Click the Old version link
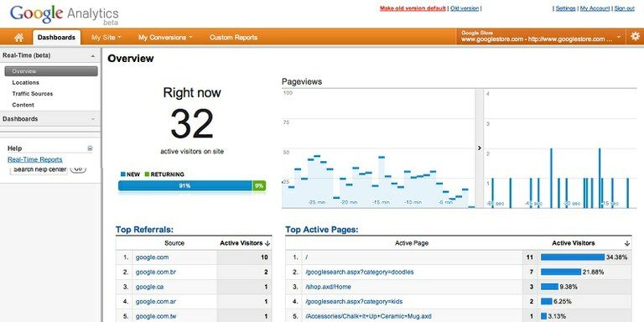Screen dimensions: 644x322 click(464, 8)
